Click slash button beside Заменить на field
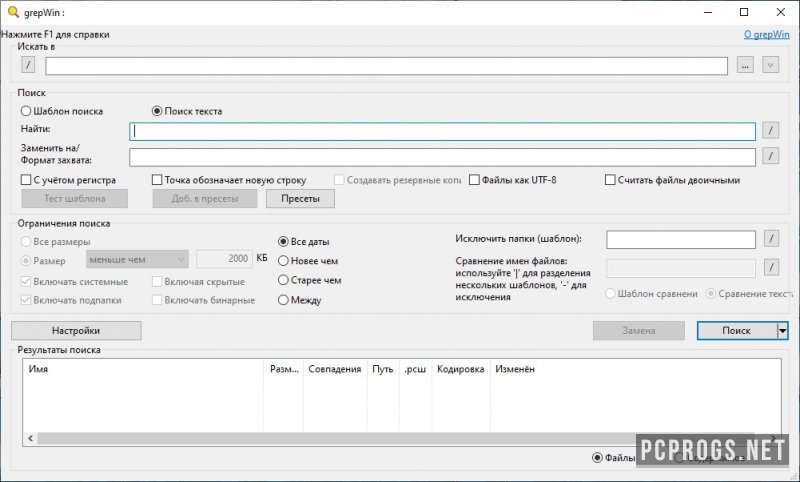This screenshot has height=482, width=800. click(x=770, y=156)
